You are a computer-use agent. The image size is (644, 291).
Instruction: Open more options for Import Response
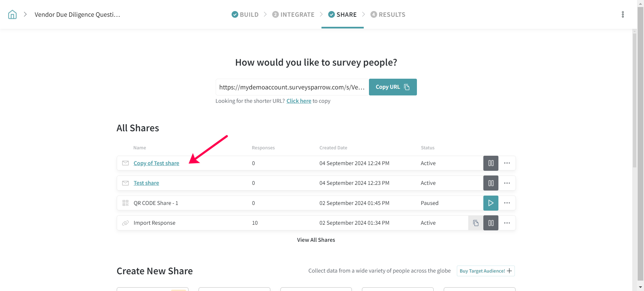pos(507,223)
